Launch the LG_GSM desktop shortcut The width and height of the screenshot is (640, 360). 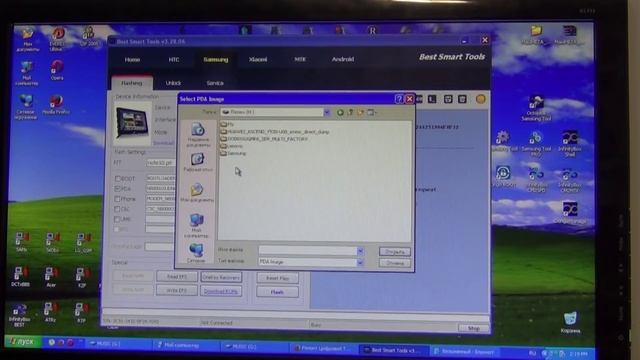click(83, 242)
